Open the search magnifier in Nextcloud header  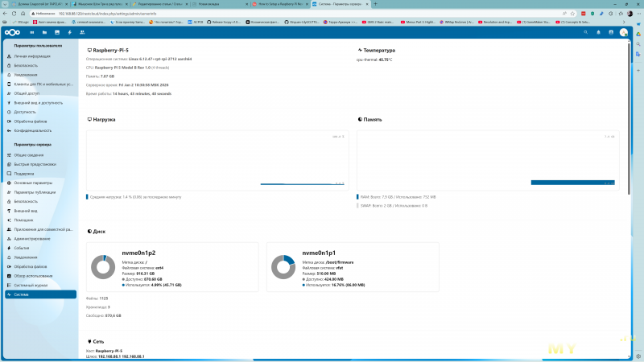[x=587, y=32]
